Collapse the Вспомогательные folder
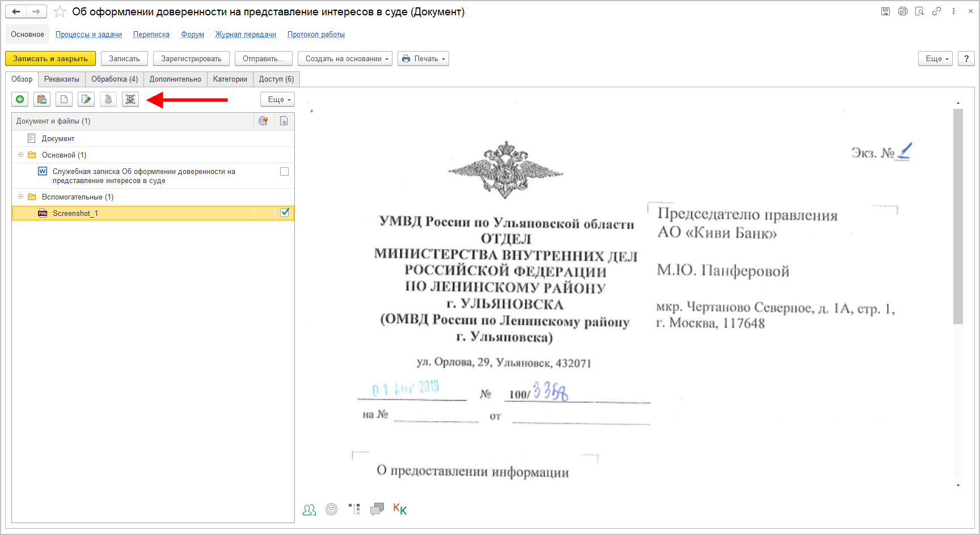Viewport: 980px width, 535px height. [21, 197]
